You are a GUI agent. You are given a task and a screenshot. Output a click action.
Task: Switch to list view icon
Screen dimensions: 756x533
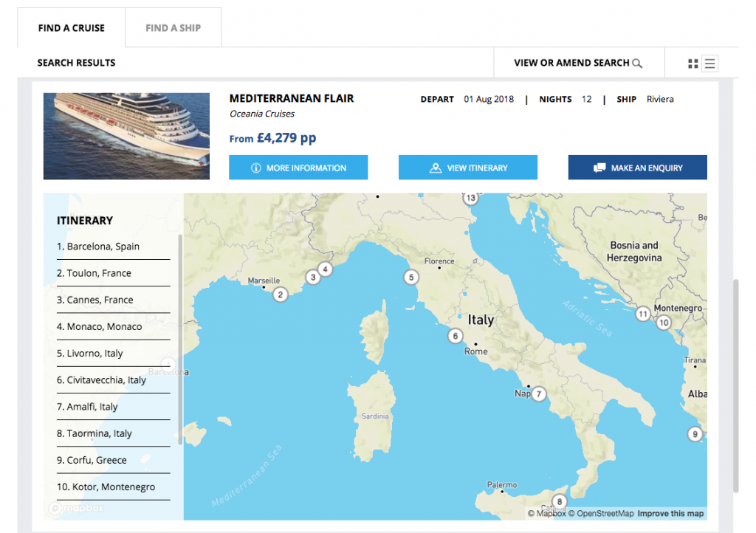tap(709, 63)
